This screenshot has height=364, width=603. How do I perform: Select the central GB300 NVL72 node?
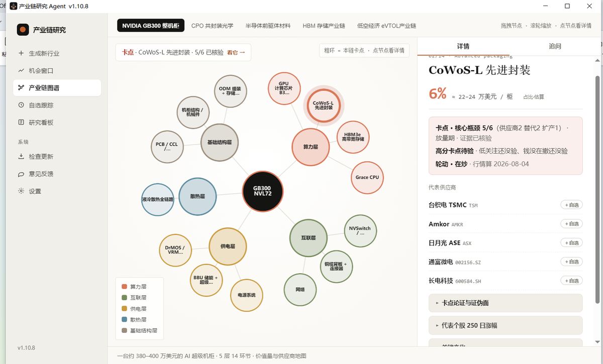click(262, 191)
